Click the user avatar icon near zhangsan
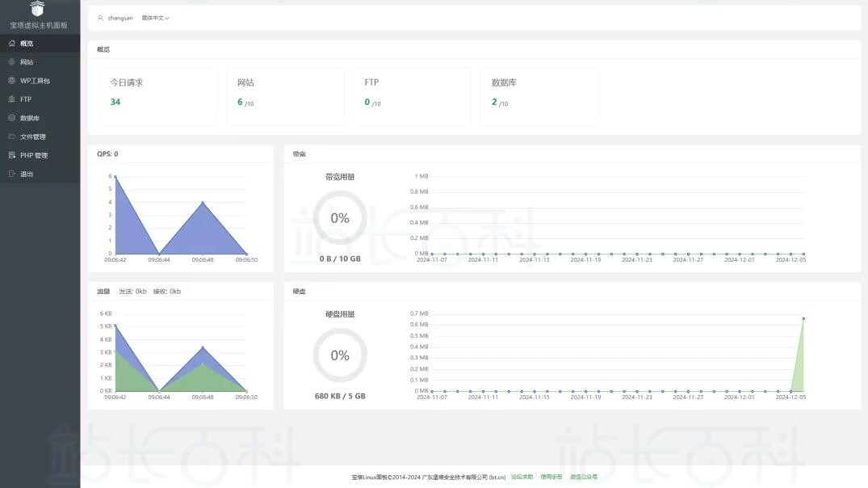The width and height of the screenshot is (868, 488). [x=100, y=18]
